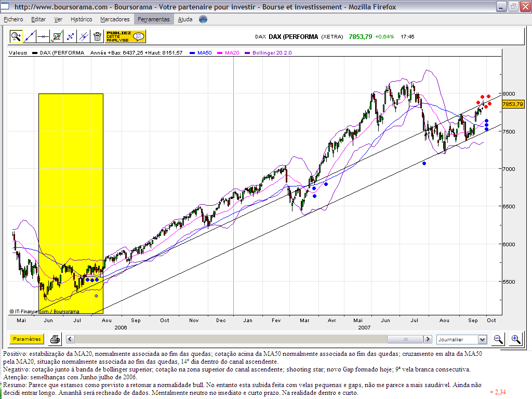Click the 2007 year label on axis
The height and width of the screenshot is (399, 532).
[x=364, y=327]
